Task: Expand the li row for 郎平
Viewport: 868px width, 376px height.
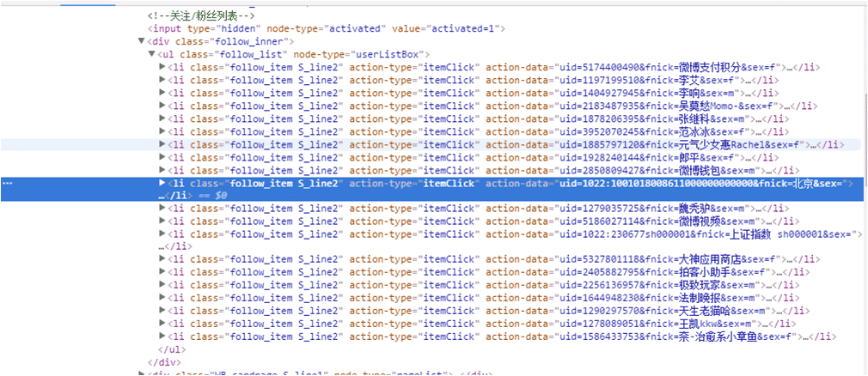Action: click(162, 156)
